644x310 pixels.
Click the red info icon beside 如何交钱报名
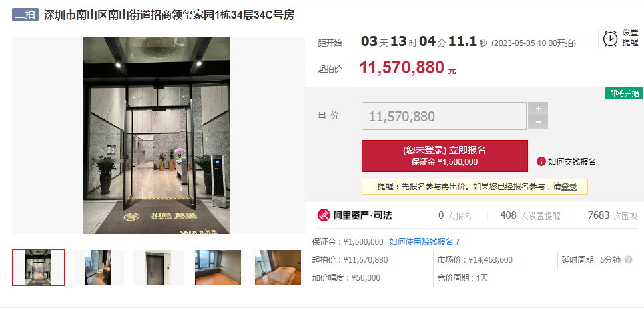point(541,161)
